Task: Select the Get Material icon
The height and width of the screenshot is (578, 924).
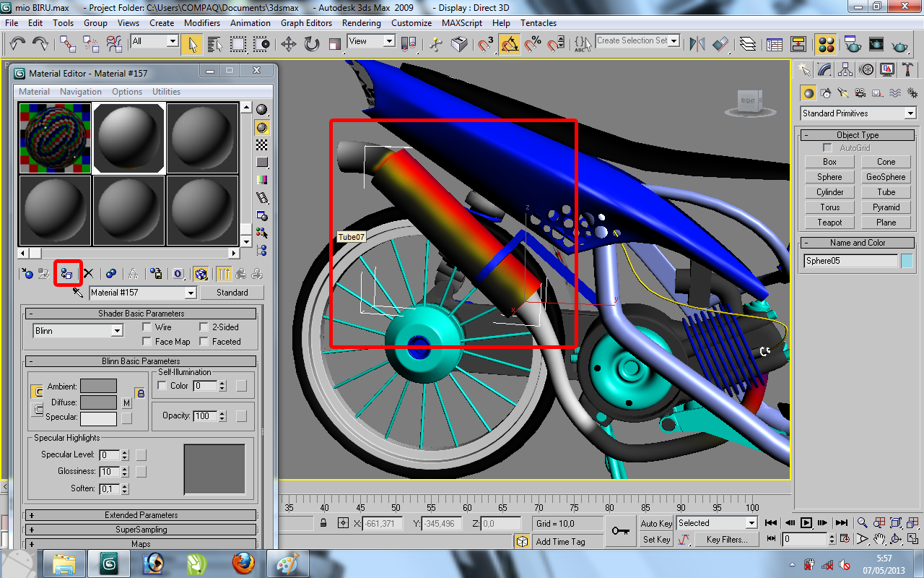Action: click(27, 274)
